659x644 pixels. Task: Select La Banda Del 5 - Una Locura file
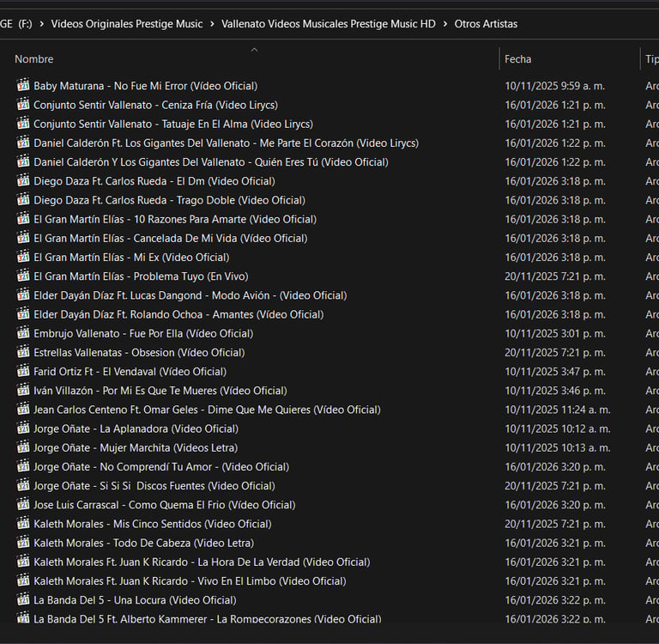pyautogui.click(x=135, y=600)
